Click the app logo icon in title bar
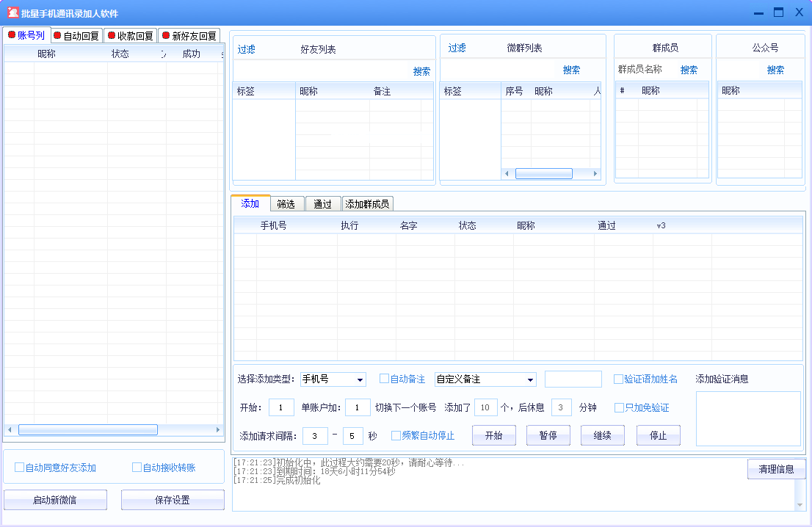This screenshot has width=812, height=527. [12, 13]
